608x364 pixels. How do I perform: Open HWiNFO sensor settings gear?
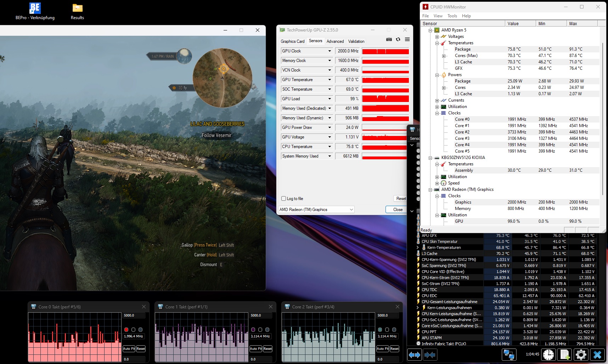point(581,354)
